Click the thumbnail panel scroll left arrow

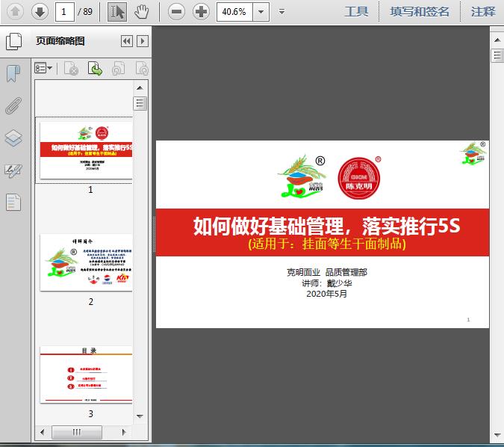pyautogui.click(x=43, y=432)
